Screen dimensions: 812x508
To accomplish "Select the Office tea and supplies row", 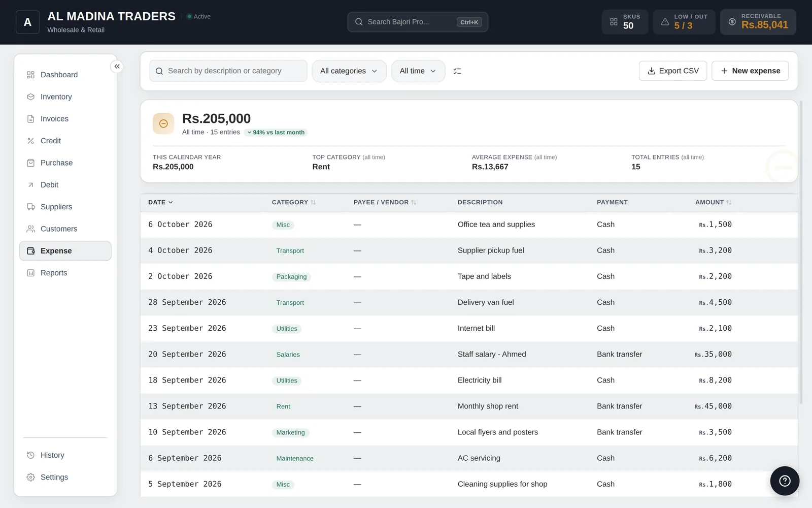I will click(469, 225).
